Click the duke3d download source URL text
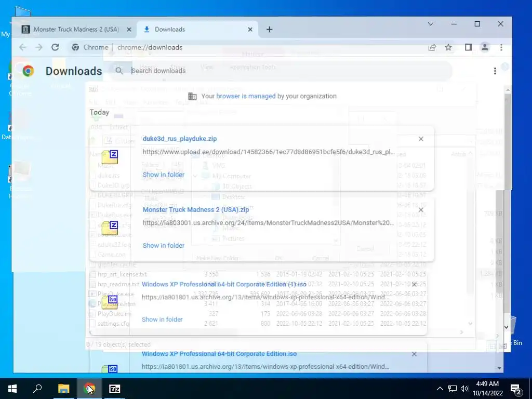The width and height of the screenshot is (532, 399). click(269, 152)
